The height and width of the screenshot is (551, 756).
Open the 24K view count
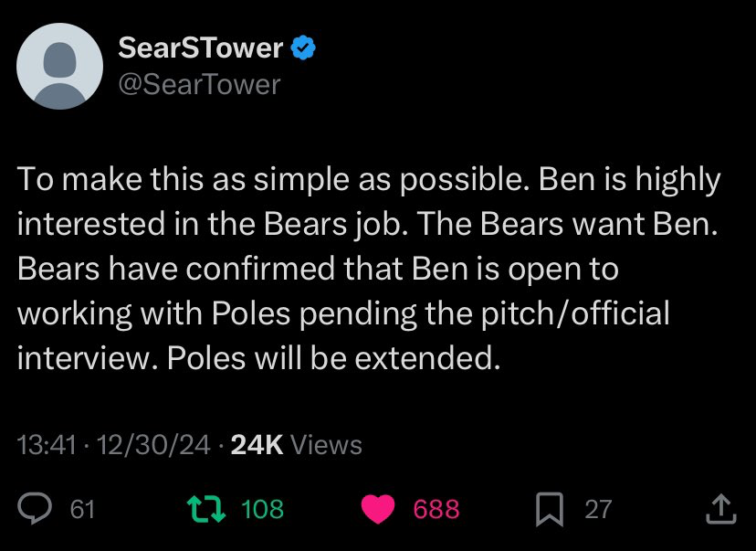pyautogui.click(x=257, y=445)
